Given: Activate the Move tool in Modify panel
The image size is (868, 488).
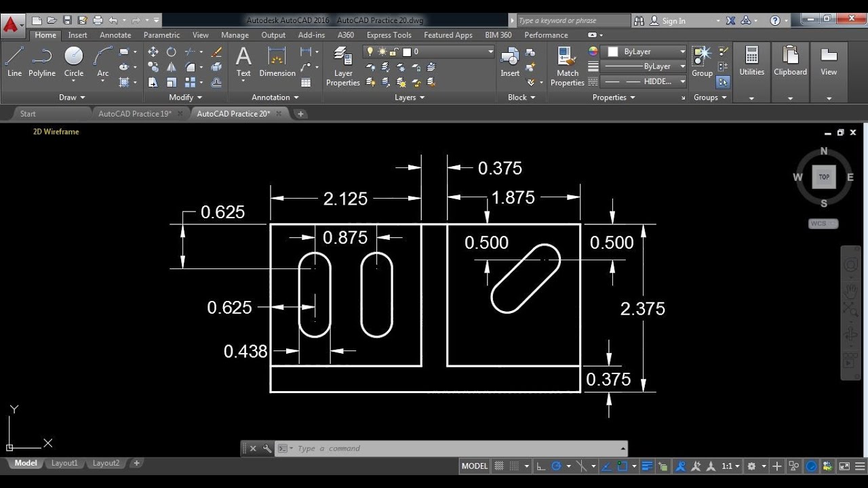Looking at the screenshot, I should (x=153, y=52).
